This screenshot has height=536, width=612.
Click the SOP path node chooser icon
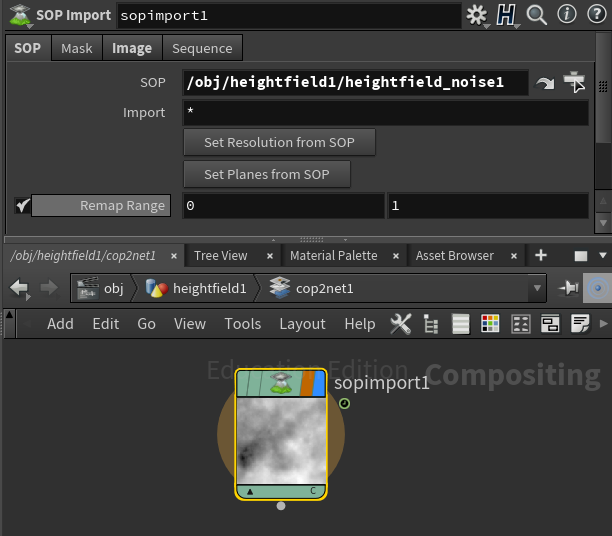574,82
